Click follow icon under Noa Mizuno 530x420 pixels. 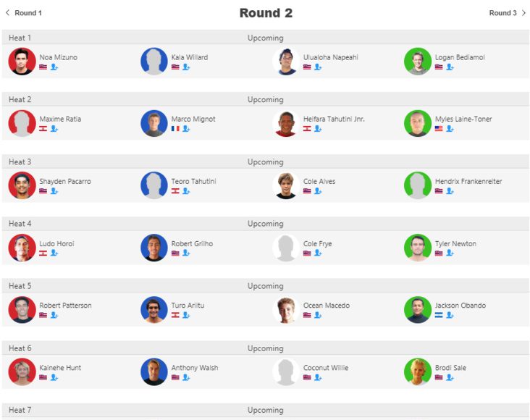[x=54, y=67]
